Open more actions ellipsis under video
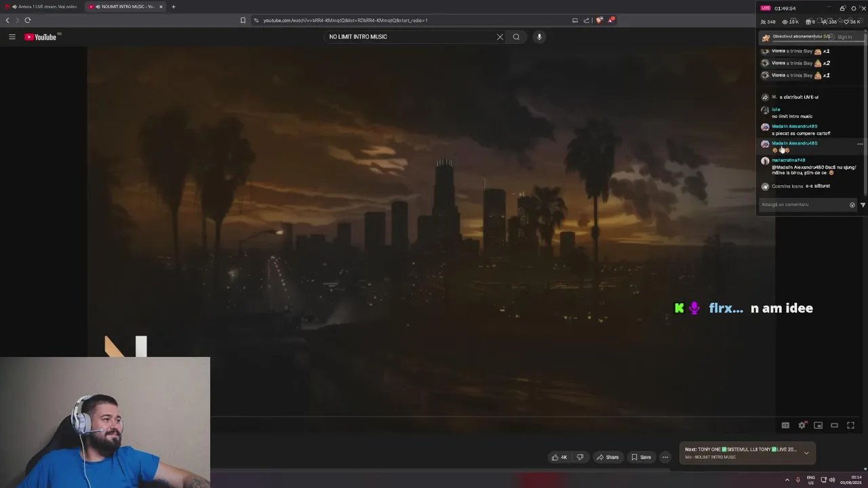The height and width of the screenshot is (488, 868). click(665, 457)
